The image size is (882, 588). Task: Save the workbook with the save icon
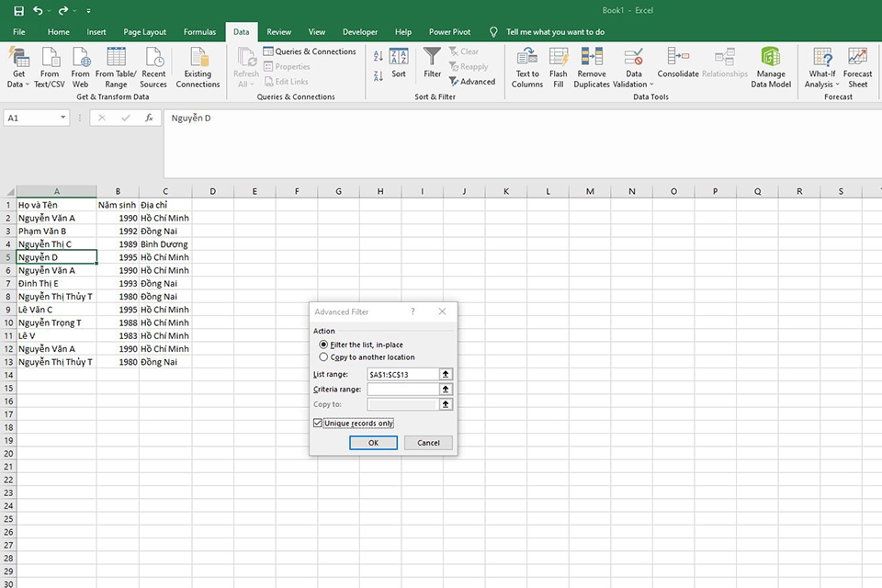(x=18, y=11)
